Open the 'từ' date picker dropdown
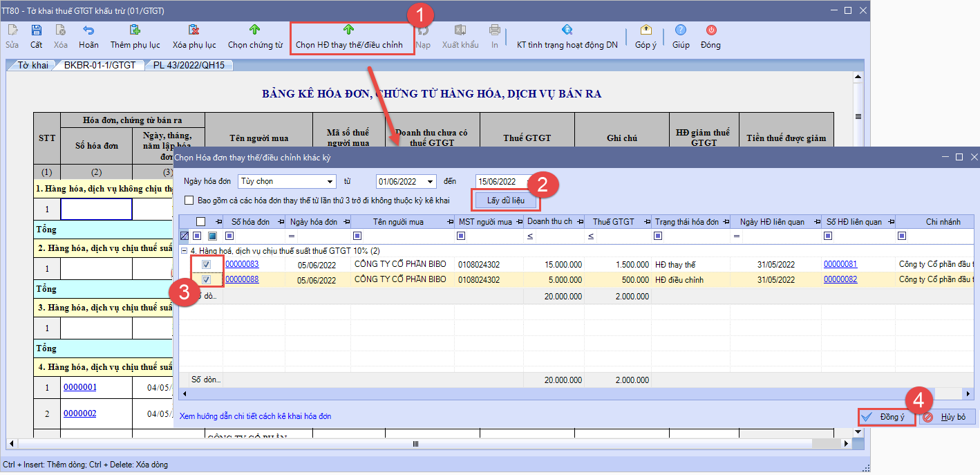980x475 pixels. 431,182
